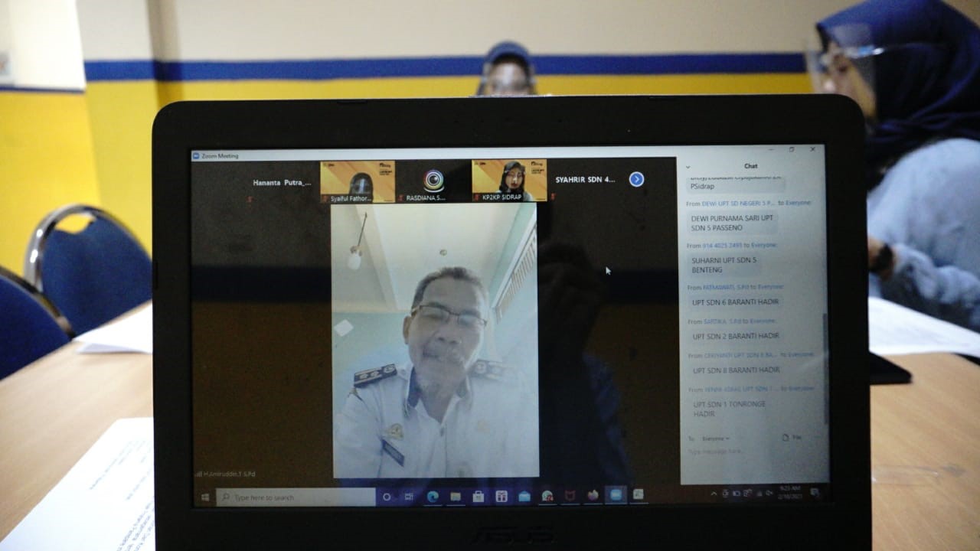Click the Zoom app taskbar icon
This screenshot has width=980, height=551.
[616, 495]
